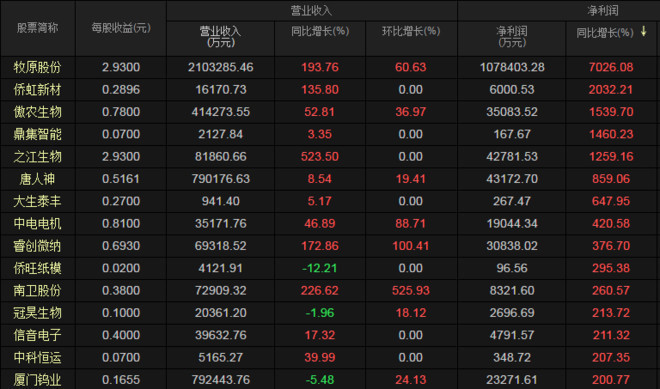Select net profit value 4791.57
Viewport: 660px width, 389px height.
(x=512, y=335)
